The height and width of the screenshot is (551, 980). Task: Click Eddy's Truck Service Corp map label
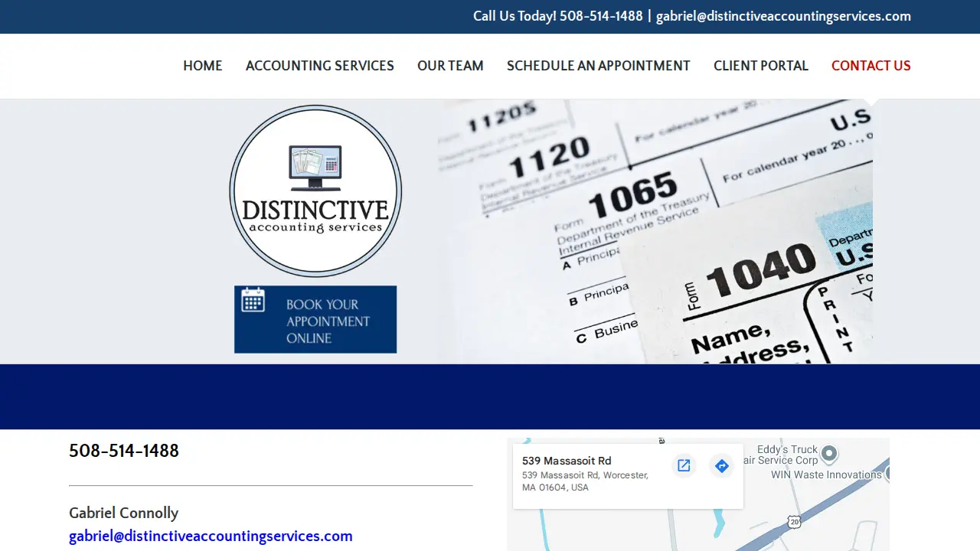click(x=781, y=455)
